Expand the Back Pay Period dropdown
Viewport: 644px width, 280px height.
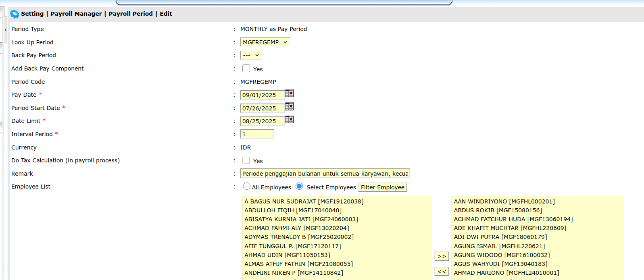coord(251,55)
